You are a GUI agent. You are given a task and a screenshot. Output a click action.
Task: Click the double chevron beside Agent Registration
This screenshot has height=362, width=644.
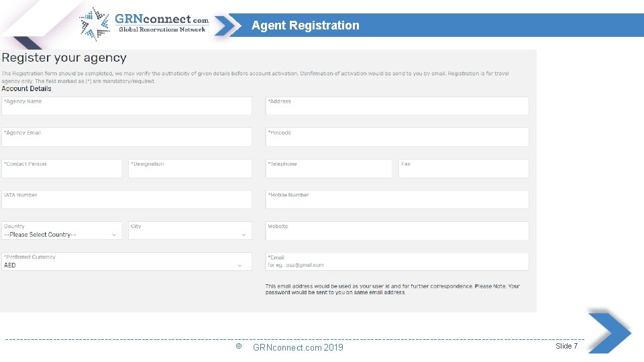229,25
